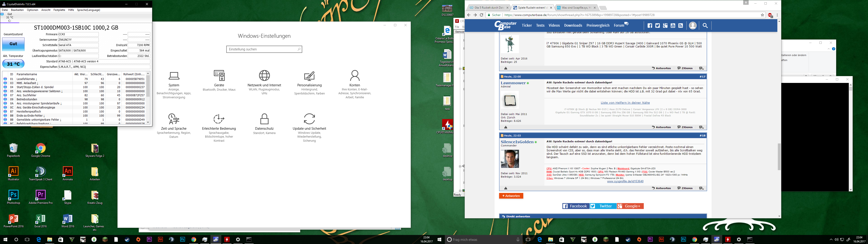This screenshot has width=868, height=244.
Task: Click the orange Antworten reply button
Action: pyautogui.click(x=511, y=196)
